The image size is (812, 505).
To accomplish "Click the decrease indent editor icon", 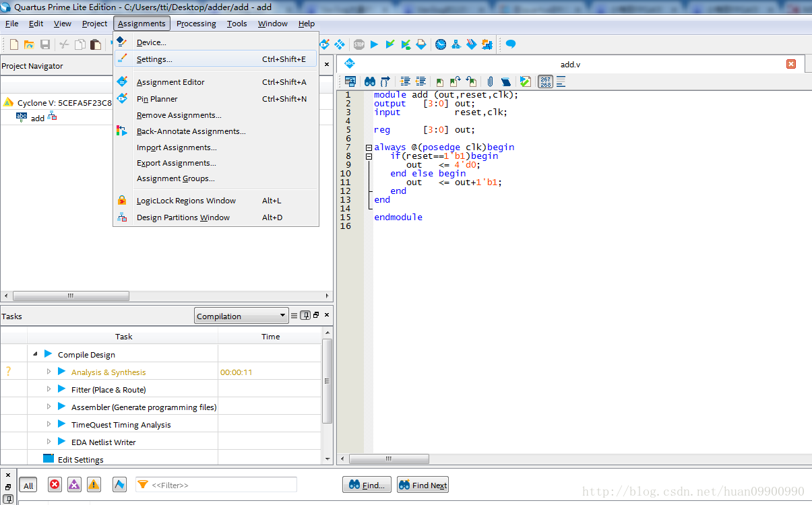I will pyautogui.click(x=420, y=81).
